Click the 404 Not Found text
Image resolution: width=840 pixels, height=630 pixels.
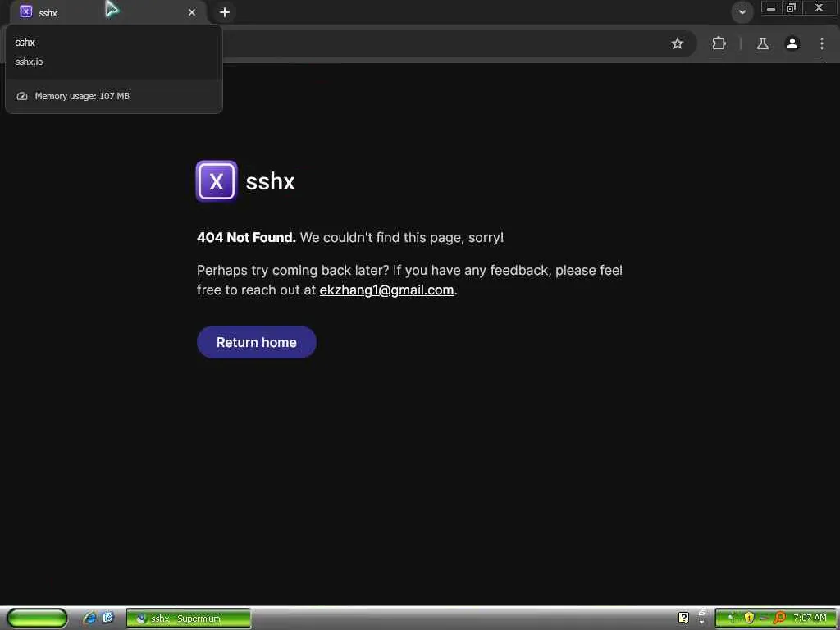coord(246,237)
